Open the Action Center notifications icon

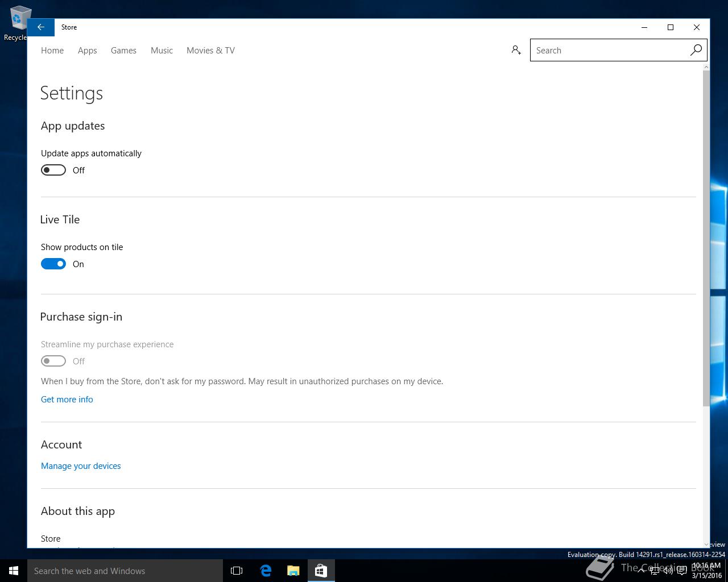[x=681, y=571]
